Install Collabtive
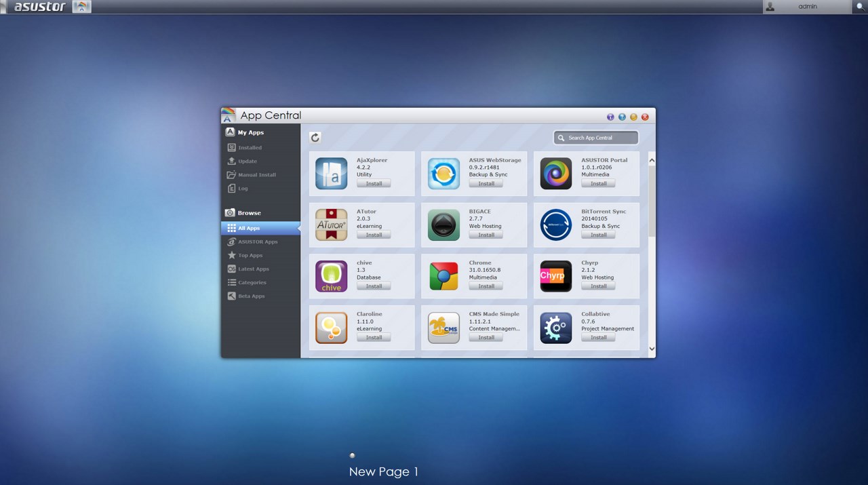The image size is (868, 485). (598, 337)
